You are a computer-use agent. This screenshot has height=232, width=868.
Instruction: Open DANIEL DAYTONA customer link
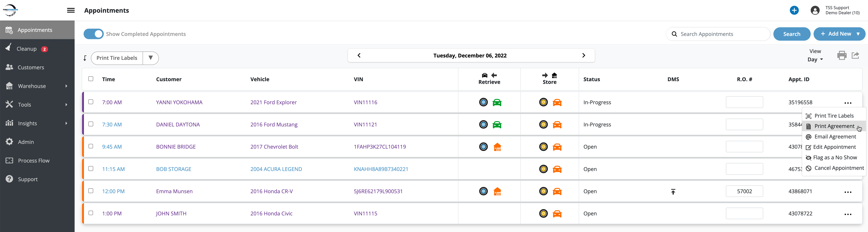pyautogui.click(x=178, y=125)
